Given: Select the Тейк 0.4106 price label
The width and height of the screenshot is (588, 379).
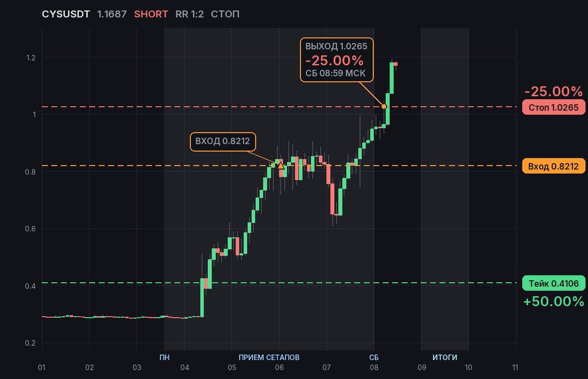Looking at the screenshot, I should point(554,283).
